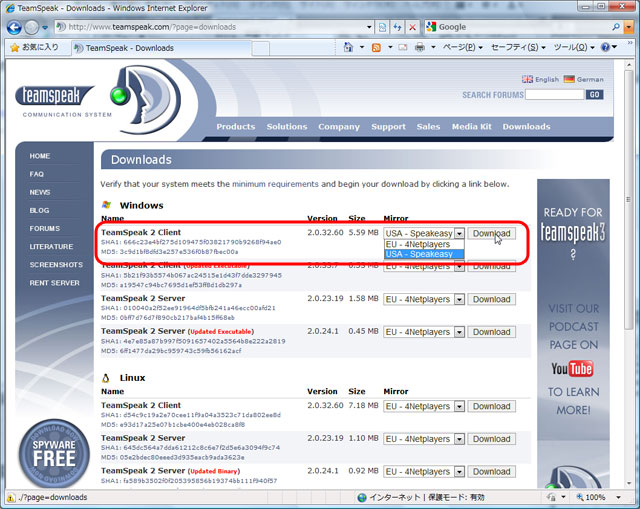The width and height of the screenshot is (640, 509).
Task: Click the Spyware Free badge
Action: point(54,454)
